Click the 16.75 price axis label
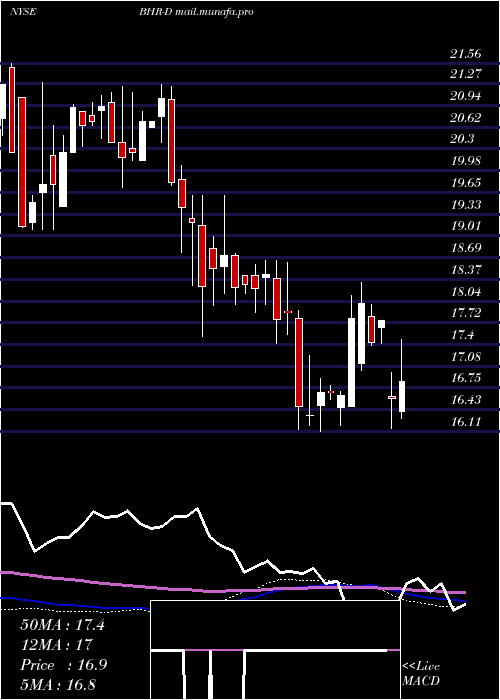The height and width of the screenshot is (700, 500). pyautogui.click(x=466, y=378)
